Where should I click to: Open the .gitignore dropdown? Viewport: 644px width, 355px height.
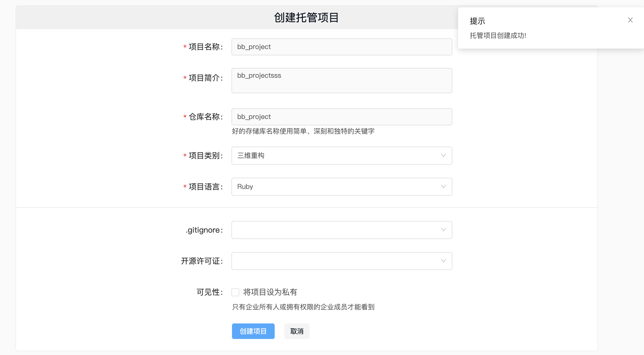(341, 230)
